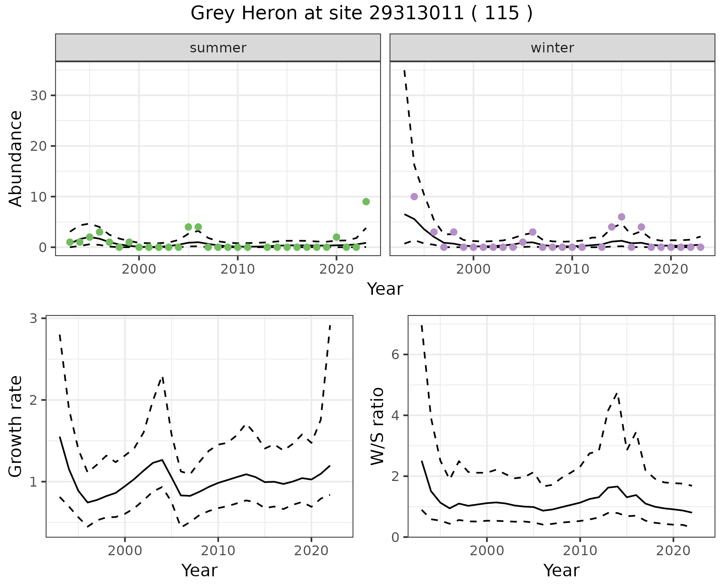Viewport: 724px width, 588px height.
Task: Click the green summer point near abundance 9
Action: [366, 202]
